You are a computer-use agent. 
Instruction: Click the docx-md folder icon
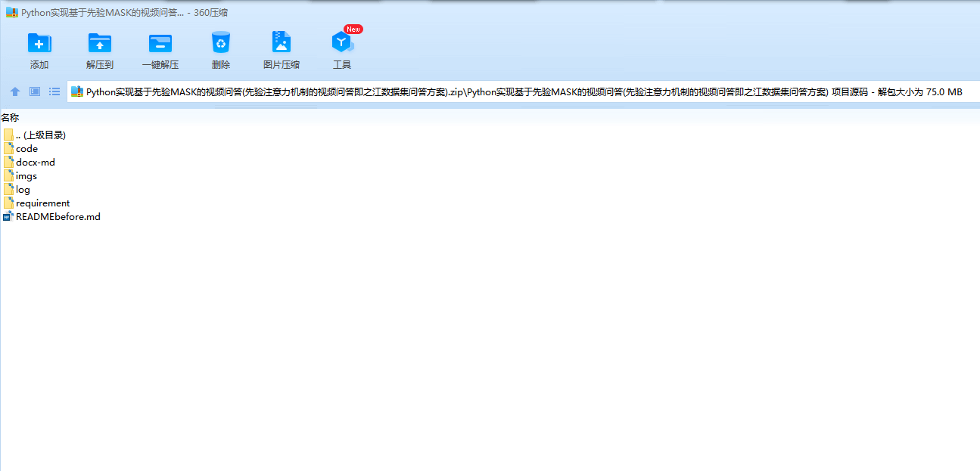point(8,163)
